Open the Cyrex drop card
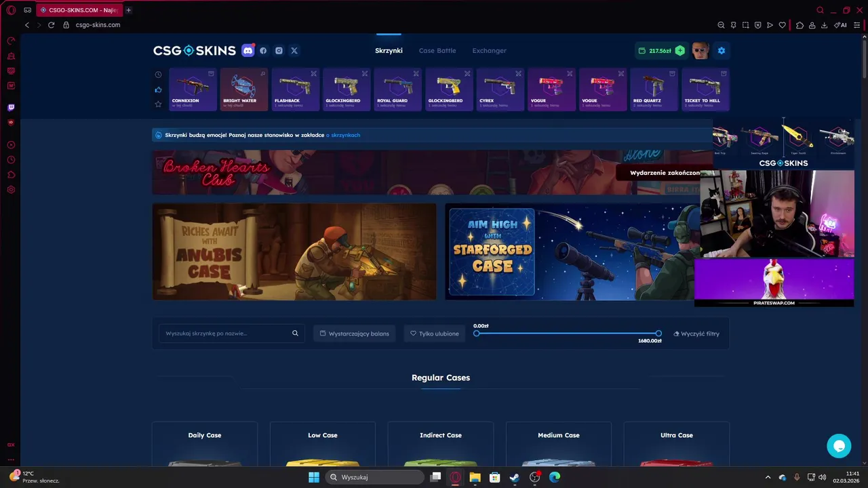Image resolution: width=868 pixels, height=488 pixels. point(500,89)
